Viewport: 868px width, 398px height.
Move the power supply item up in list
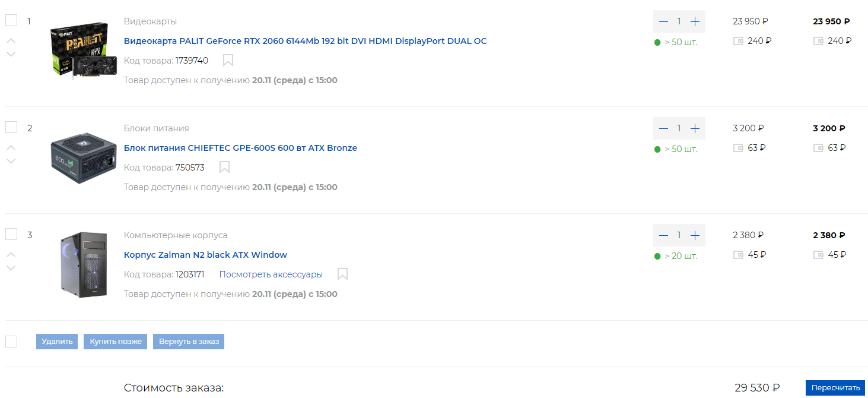tap(11, 147)
